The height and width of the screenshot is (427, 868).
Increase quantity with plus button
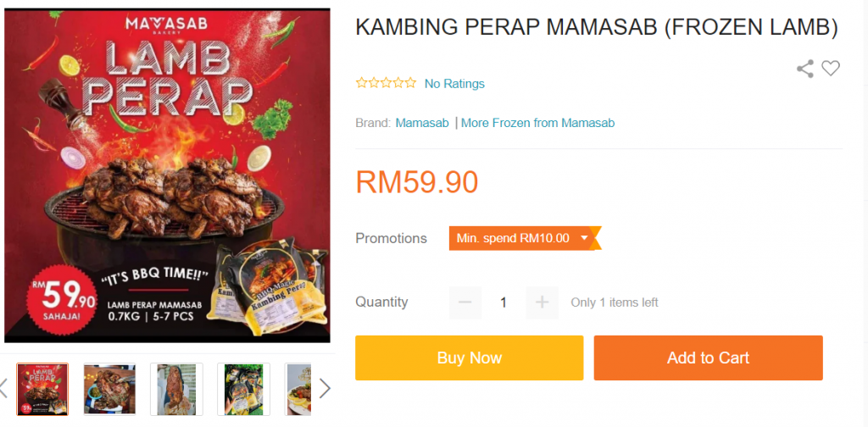542,302
